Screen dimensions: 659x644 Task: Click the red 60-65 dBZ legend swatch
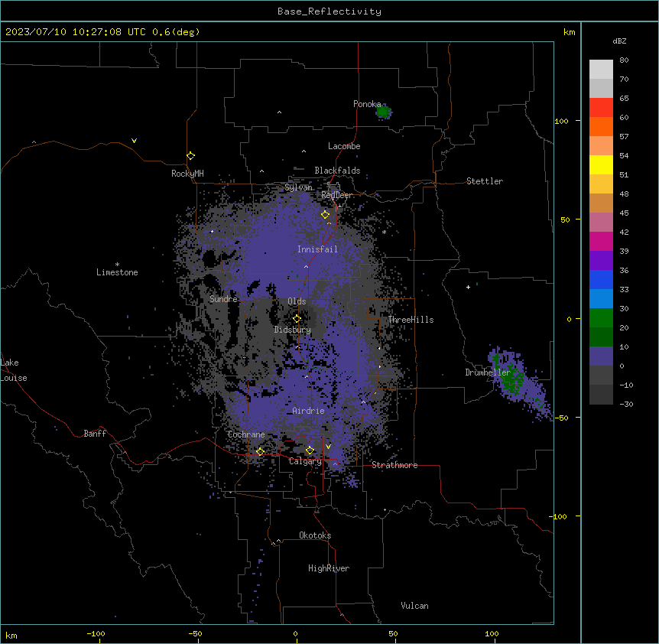[x=601, y=108]
